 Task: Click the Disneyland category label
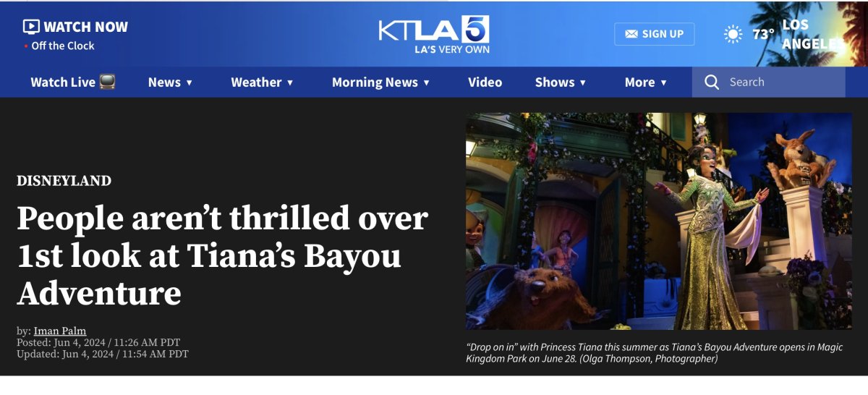[x=64, y=181]
